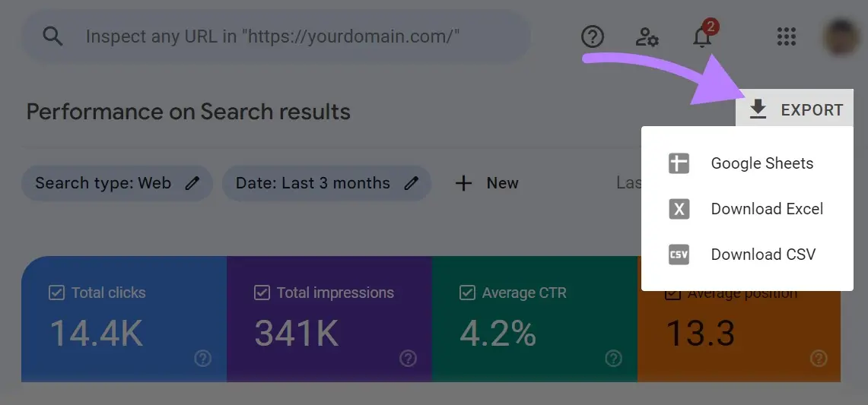Choose Google Sheets export option
Viewport: 868px width, 405px height.
(761, 163)
